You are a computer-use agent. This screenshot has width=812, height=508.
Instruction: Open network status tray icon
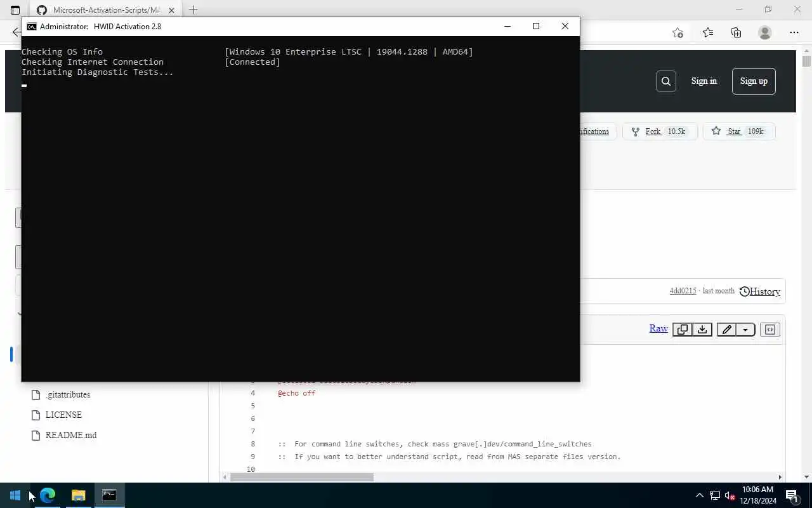click(715, 495)
